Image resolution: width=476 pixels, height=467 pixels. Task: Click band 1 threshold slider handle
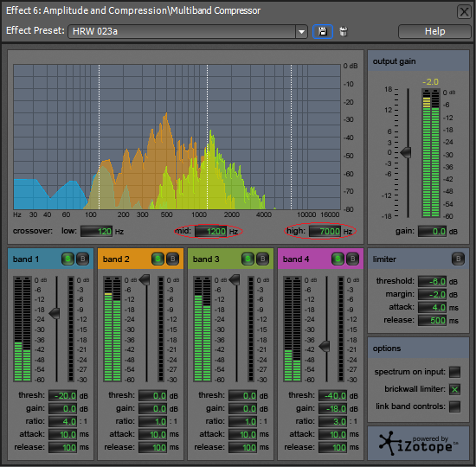(55, 313)
